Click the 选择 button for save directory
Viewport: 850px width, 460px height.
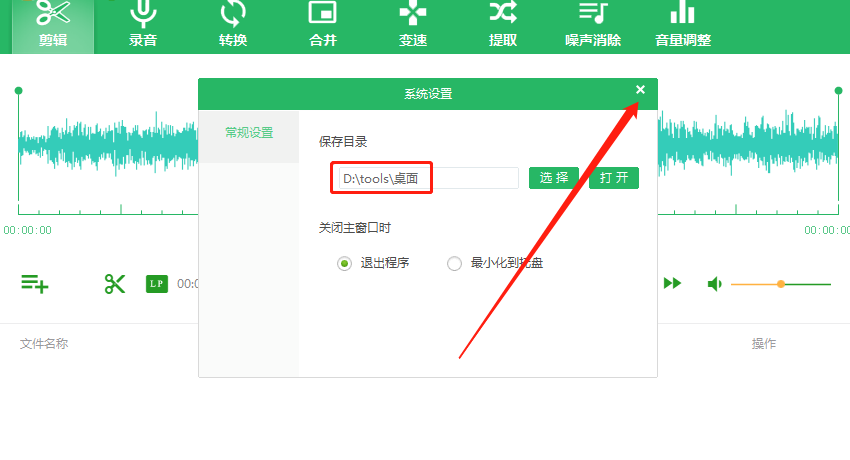point(554,178)
